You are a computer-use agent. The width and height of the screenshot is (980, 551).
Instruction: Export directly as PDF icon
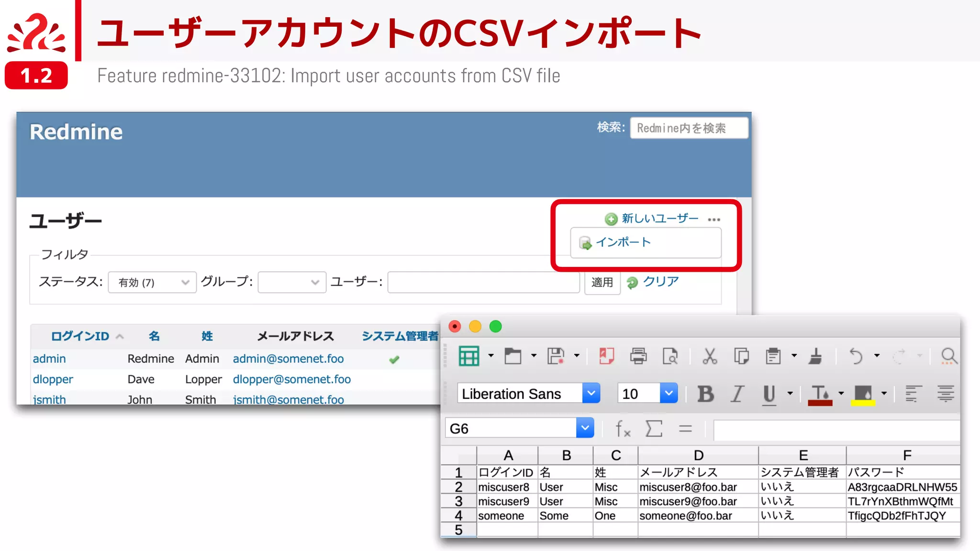click(607, 356)
